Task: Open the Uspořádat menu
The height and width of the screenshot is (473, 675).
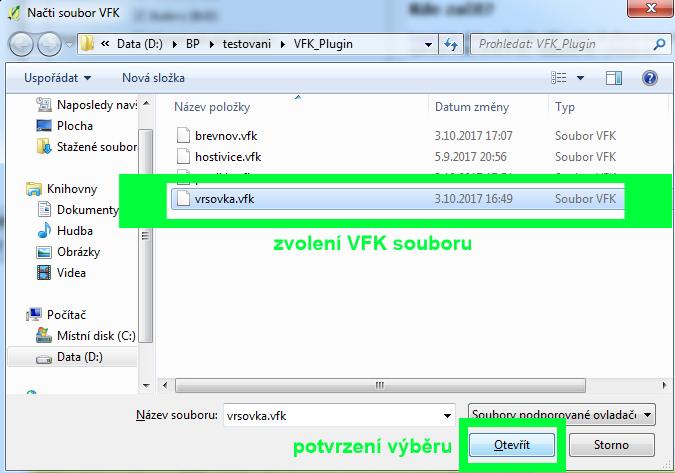Action: coord(57,78)
